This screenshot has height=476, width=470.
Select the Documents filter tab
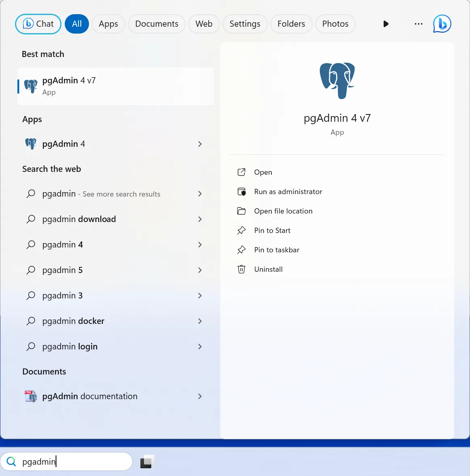pyautogui.click(x=157, y=24)
